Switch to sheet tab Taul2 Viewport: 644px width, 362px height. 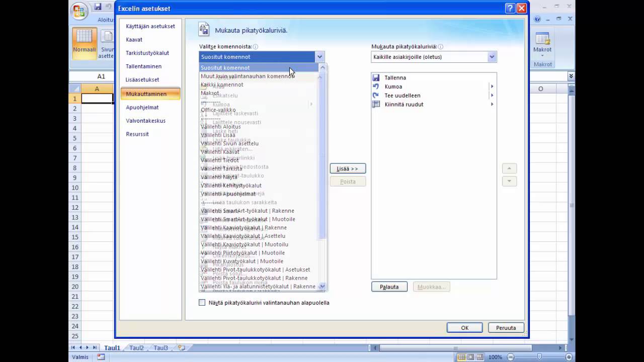tap(136, 348)
